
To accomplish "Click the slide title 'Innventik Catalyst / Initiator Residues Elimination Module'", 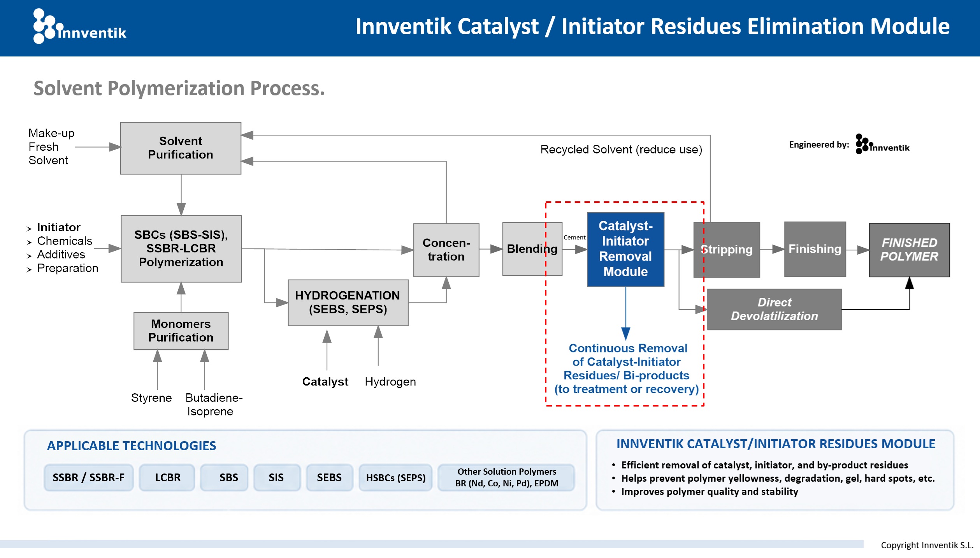I will coord(652,26).
